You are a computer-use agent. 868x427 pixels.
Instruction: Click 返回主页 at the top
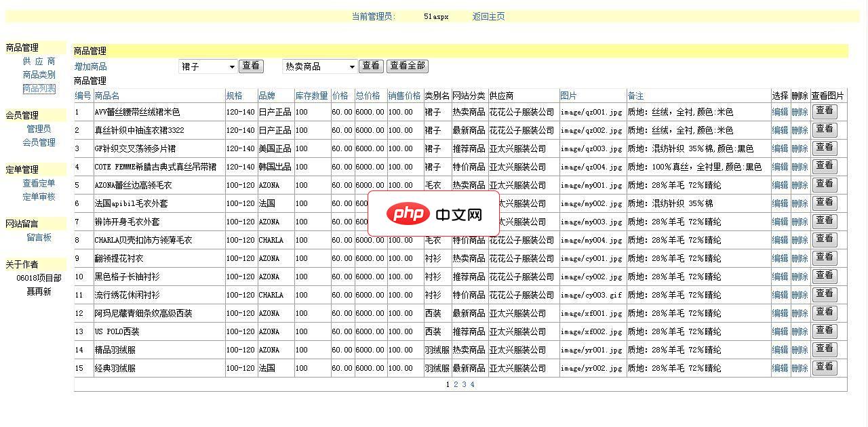[x=490, y=16]
